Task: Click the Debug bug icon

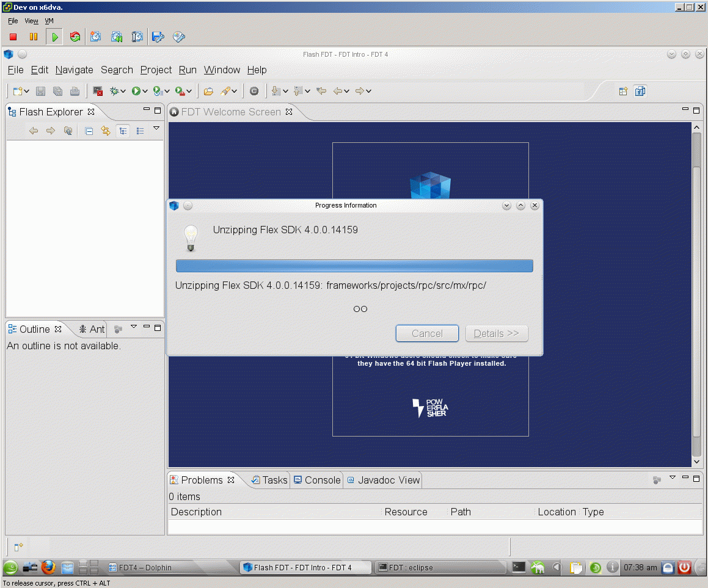Action: coord(114,91)
